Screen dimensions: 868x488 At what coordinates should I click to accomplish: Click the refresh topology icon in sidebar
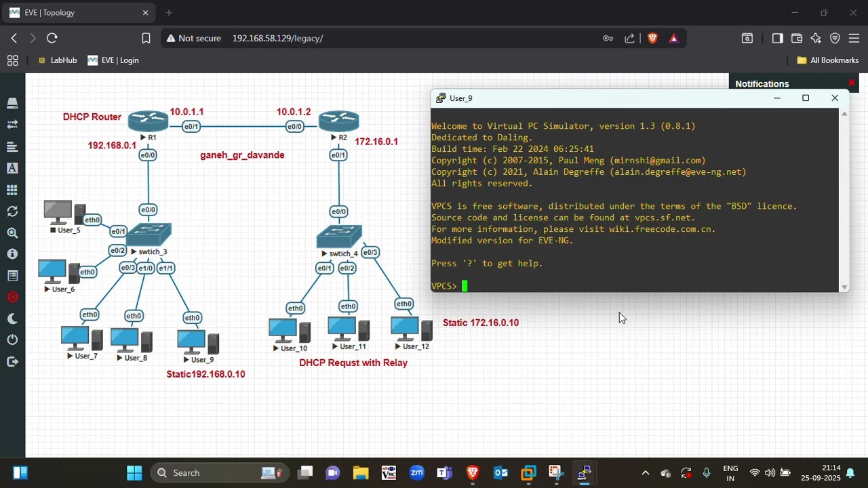tap(12, 211)
